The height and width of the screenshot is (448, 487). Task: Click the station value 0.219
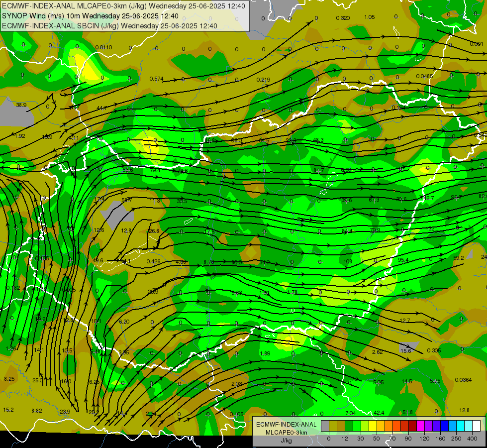pyautogui.click(x=263, y=80)
